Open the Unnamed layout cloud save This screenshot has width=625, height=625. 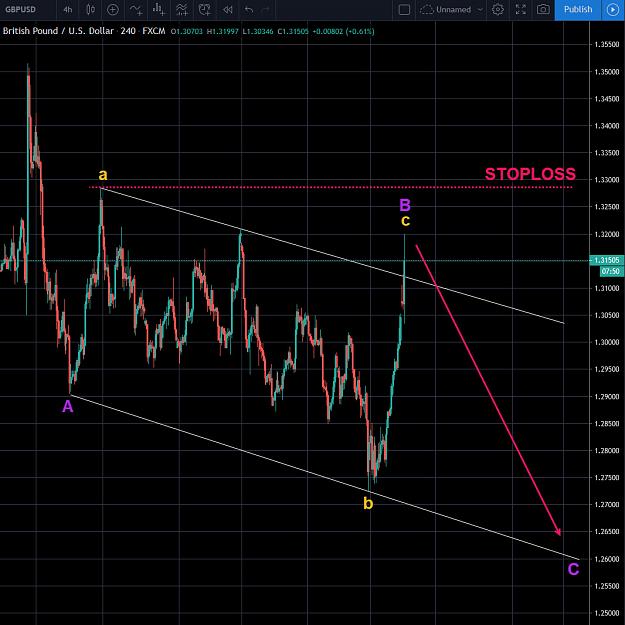click(446, 10)
